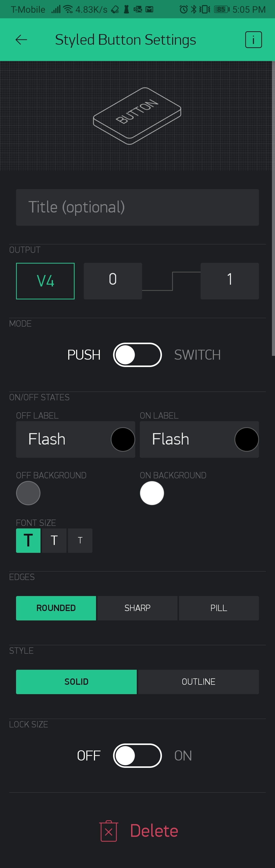This screenshot has height=868, width=275.
Task: Choose the SHARP edges option
Action: coord(137,608)
